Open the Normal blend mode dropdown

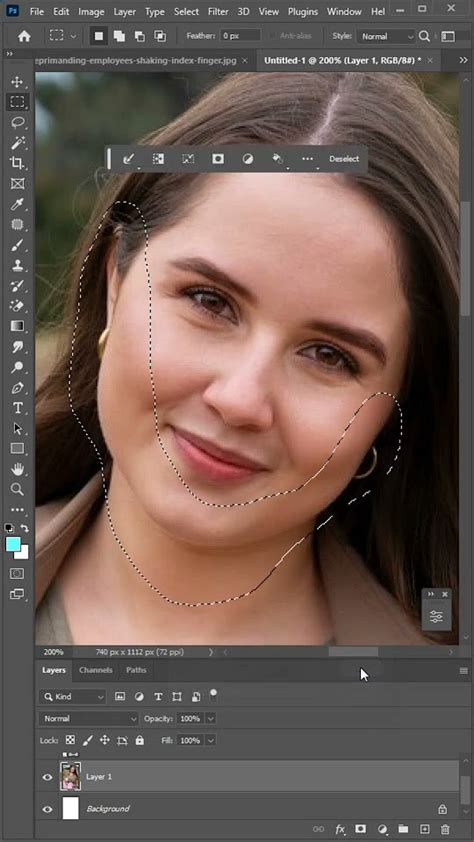coord(89,718)
